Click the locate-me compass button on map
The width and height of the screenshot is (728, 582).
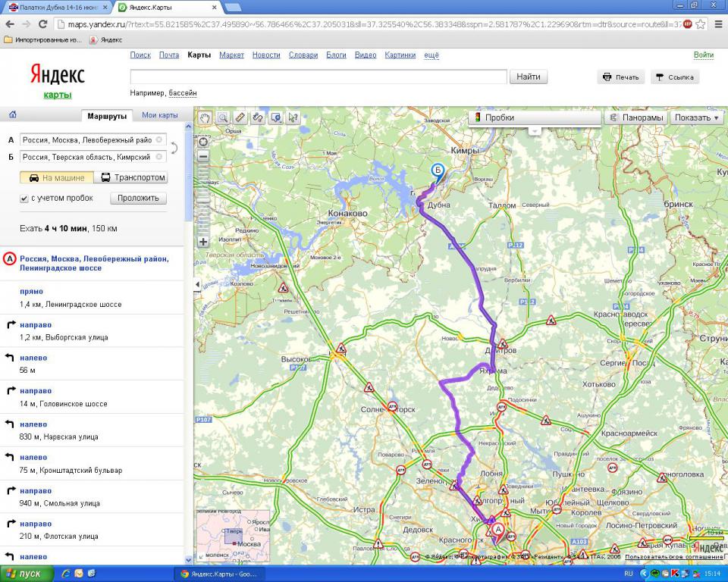(203, 141)
